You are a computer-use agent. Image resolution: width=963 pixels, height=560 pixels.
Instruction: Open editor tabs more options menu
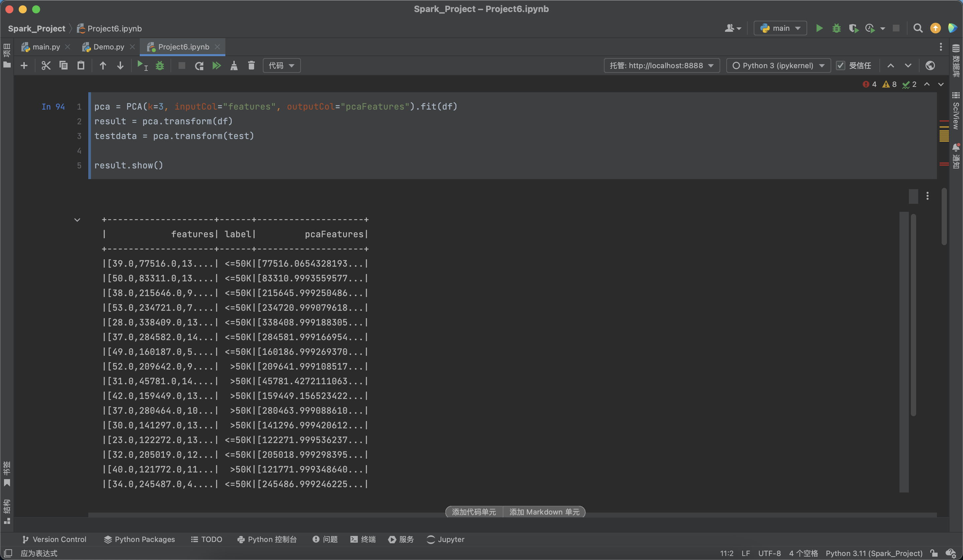(941, 47)
